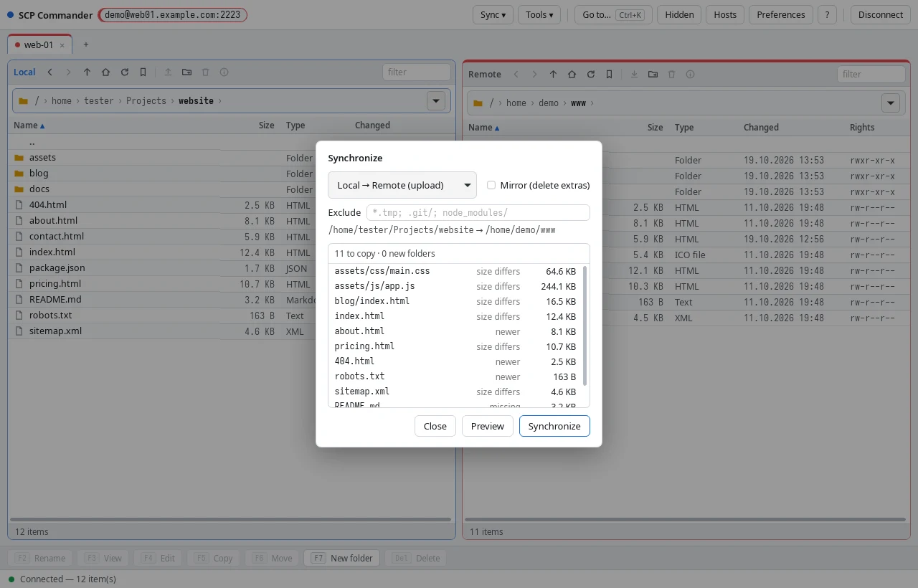Click the sync file list scrollbar
This screenshot has height=588, width=918.
tap(585, 326)
